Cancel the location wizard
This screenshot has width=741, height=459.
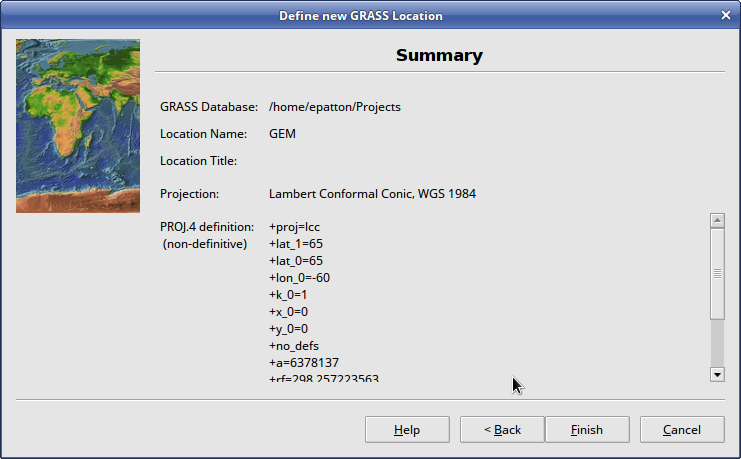682,429
